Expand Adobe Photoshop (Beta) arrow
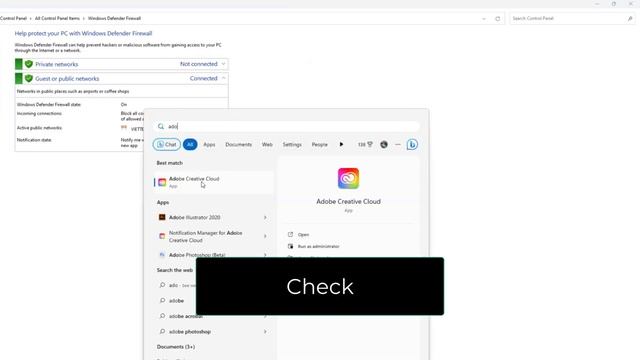This screenshot has height=360, width=640. [265, 255]
